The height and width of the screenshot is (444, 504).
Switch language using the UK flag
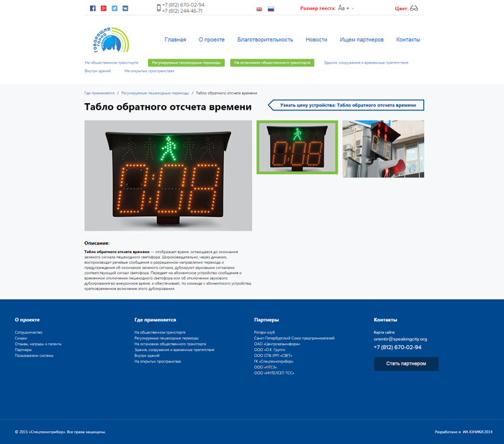259,9
